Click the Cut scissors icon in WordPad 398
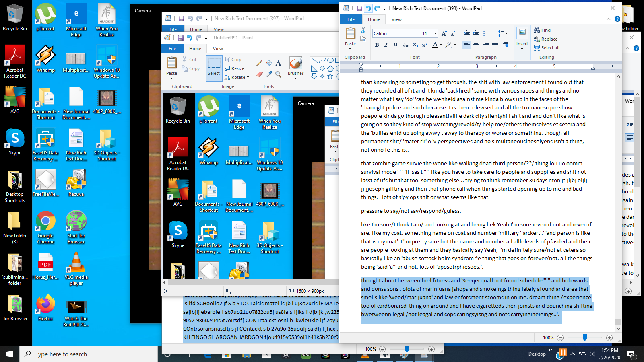This screenshot has height=362, width=644. [363, 30]
